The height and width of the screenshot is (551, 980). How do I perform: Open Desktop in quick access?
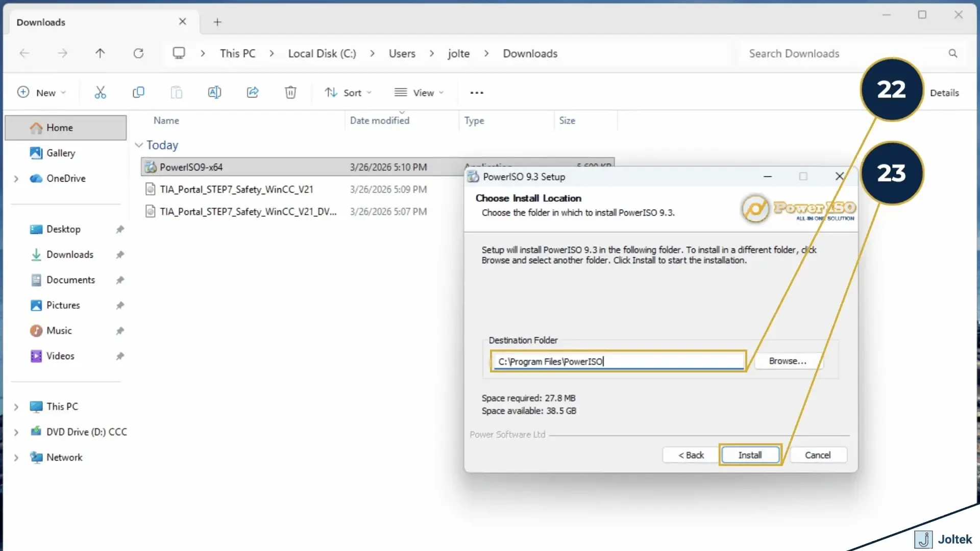63,229
